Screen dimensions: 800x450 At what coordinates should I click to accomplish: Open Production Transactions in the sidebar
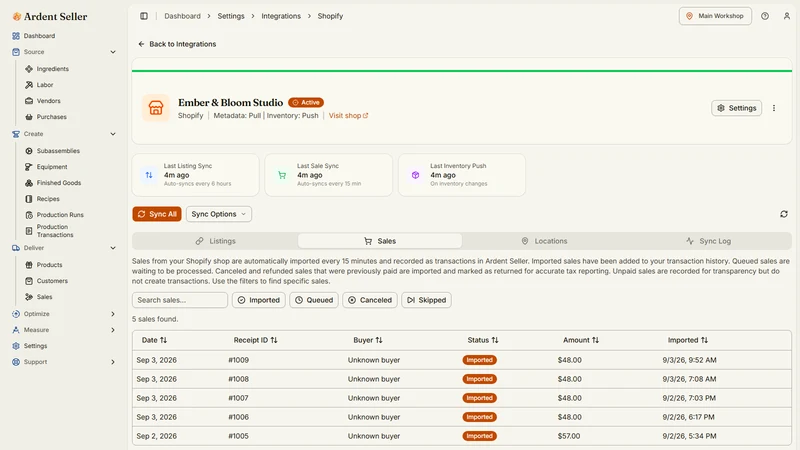pos(55,231)
